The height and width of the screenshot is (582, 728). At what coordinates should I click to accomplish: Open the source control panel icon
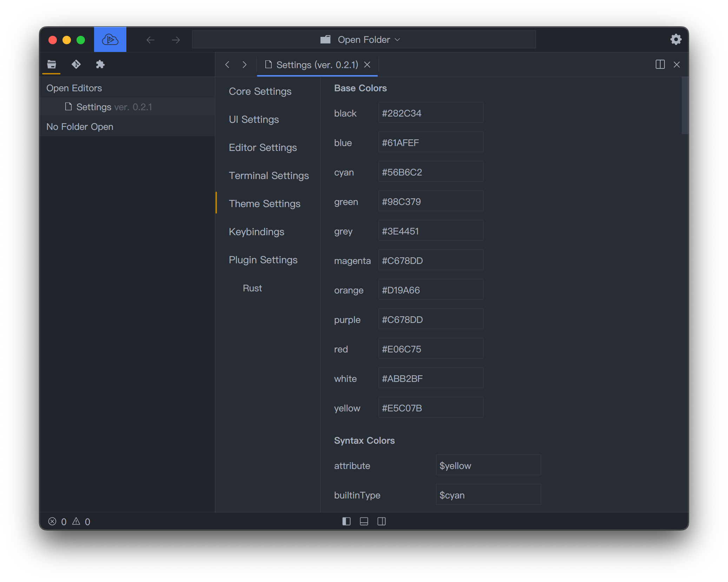76,64
